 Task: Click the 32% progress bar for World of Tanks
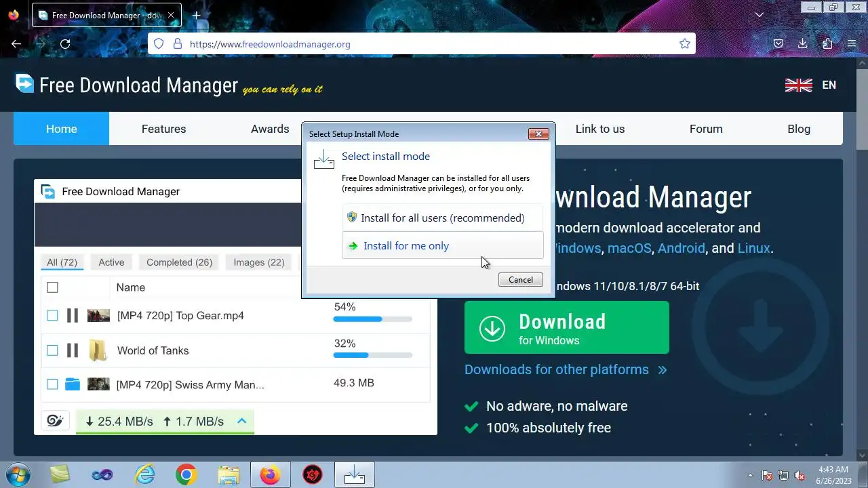click(373, 354)
